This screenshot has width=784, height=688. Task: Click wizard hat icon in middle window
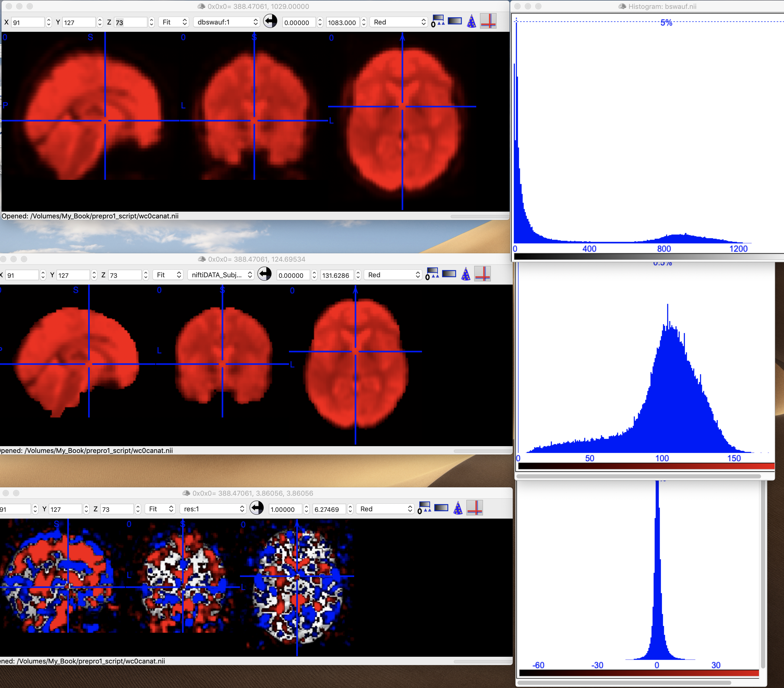(466, 274)
